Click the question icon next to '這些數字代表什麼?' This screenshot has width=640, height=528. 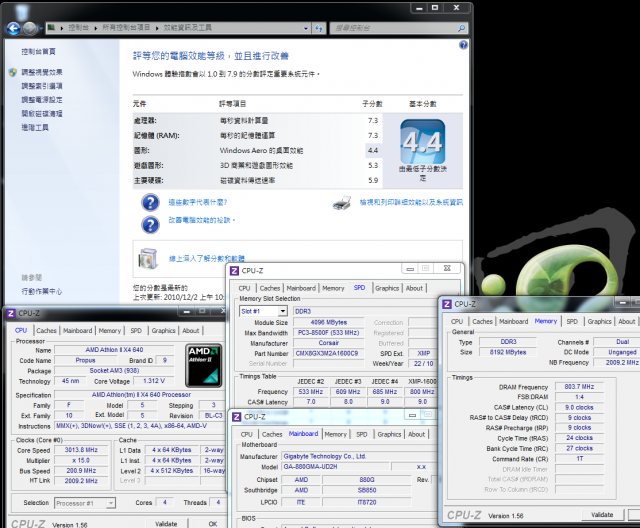pos(150,202)
